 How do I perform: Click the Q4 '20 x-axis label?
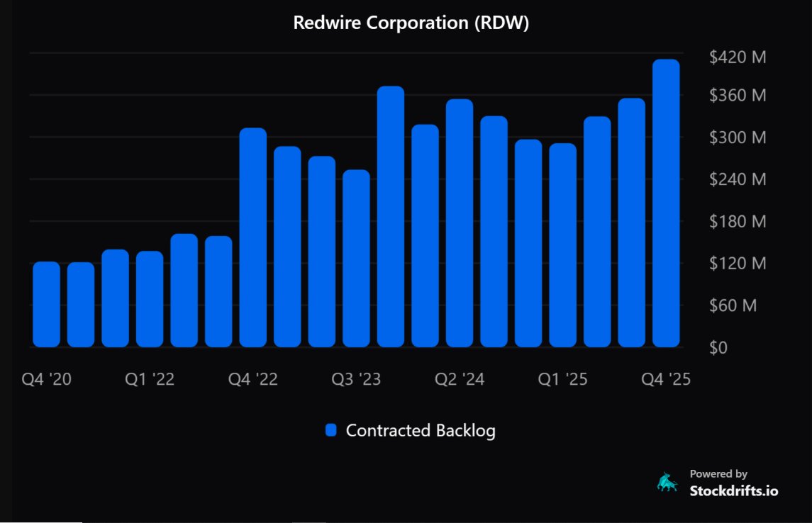tap(47, 379)
